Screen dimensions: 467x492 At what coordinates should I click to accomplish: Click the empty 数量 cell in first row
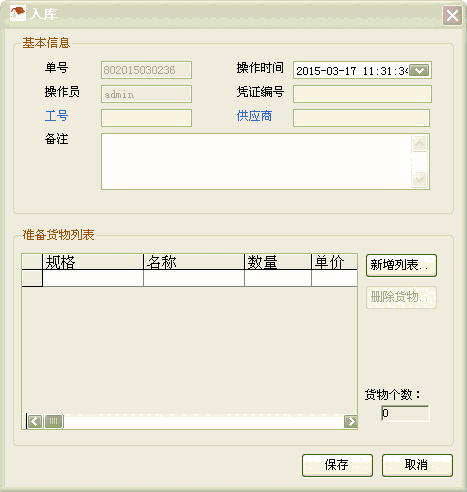[x=278, y=278]
